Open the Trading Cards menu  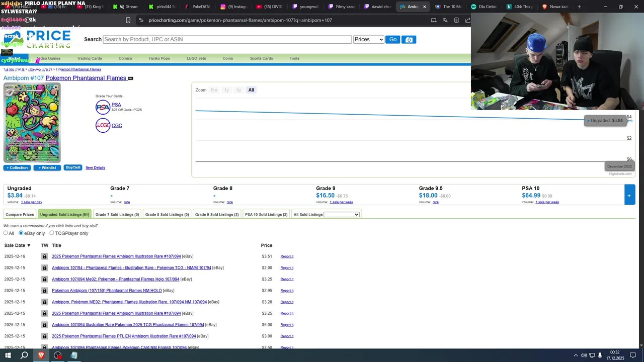[x=89, y=58]
